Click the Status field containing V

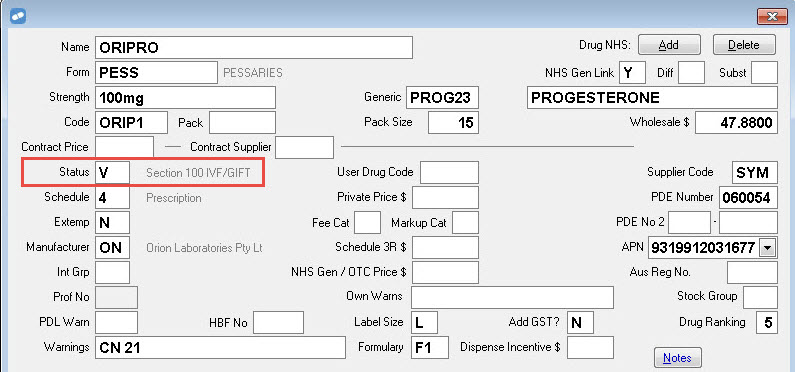tap(113, 173)
